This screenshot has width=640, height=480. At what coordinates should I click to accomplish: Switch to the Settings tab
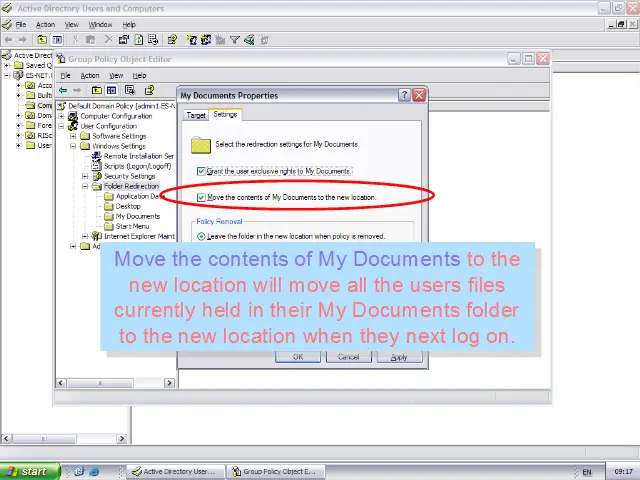pos(225,115)
